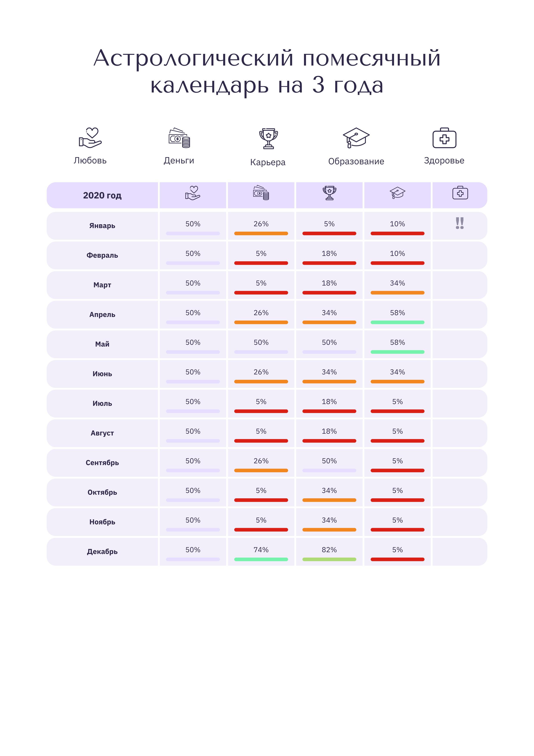Select the "2020 год" header cell
534x756 pixels.
pos(102,195)
